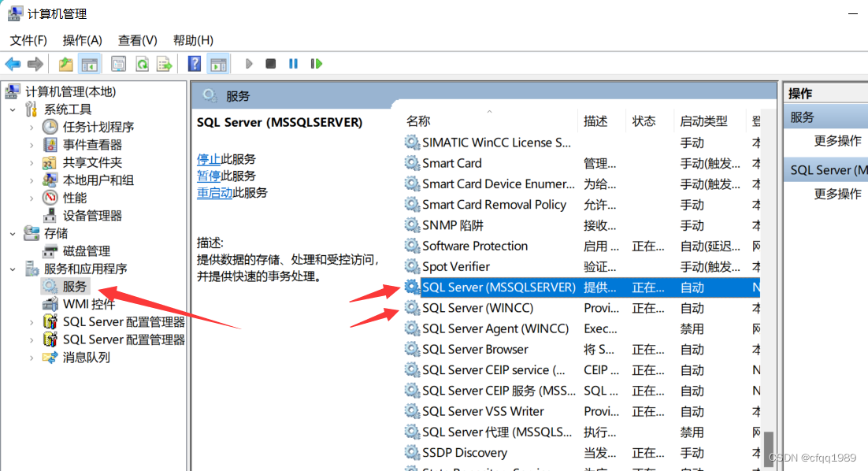Expand the 共享文件夹 node

tap(32, 163)
